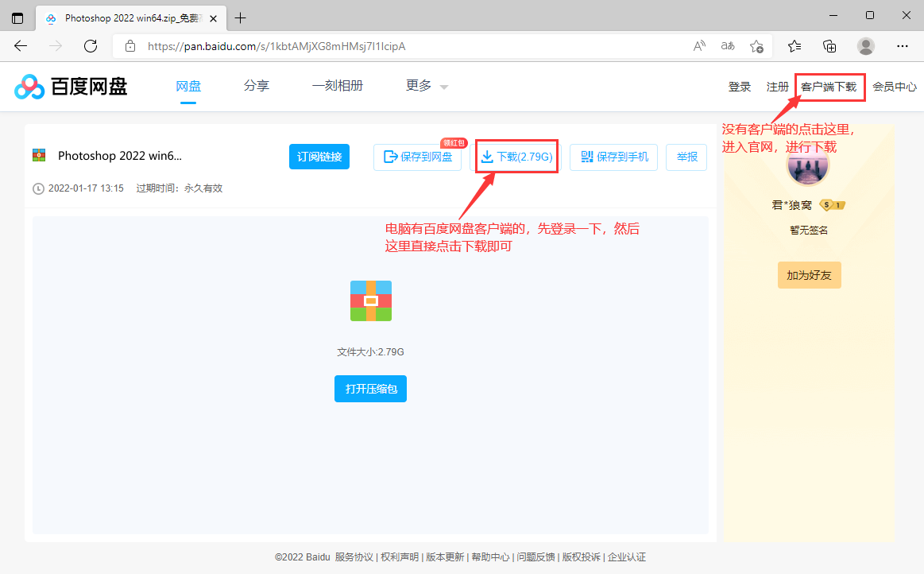Open the Read Aloud icon in address bar
Viewport: 924px width, 574px height.
(x=699, y=46)
